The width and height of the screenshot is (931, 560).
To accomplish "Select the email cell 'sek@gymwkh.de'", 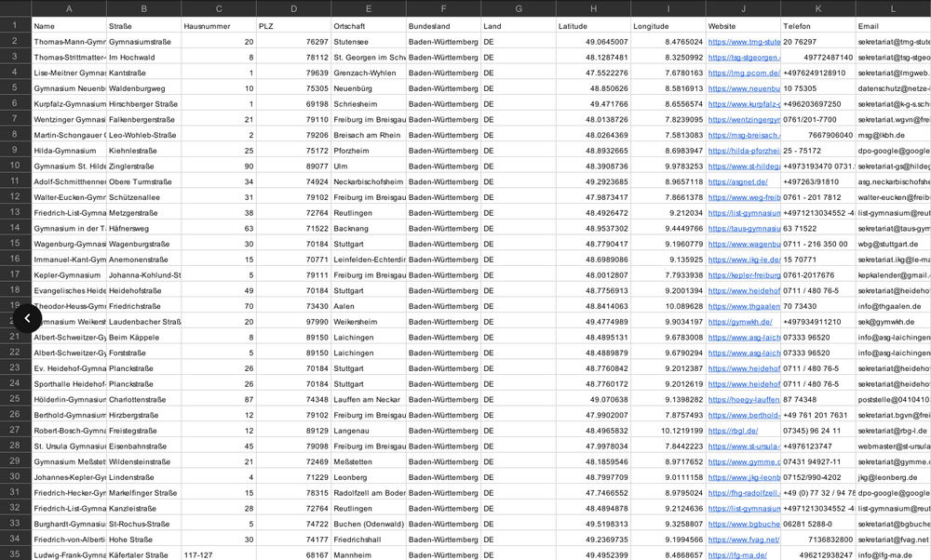I will (x=893, y=322).
